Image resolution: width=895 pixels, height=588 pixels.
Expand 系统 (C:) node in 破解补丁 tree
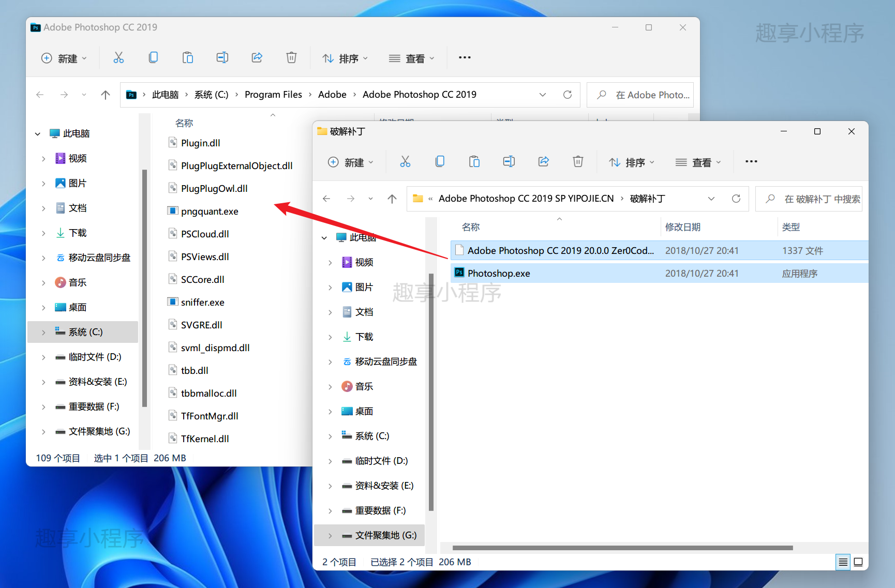pos(330,436)
